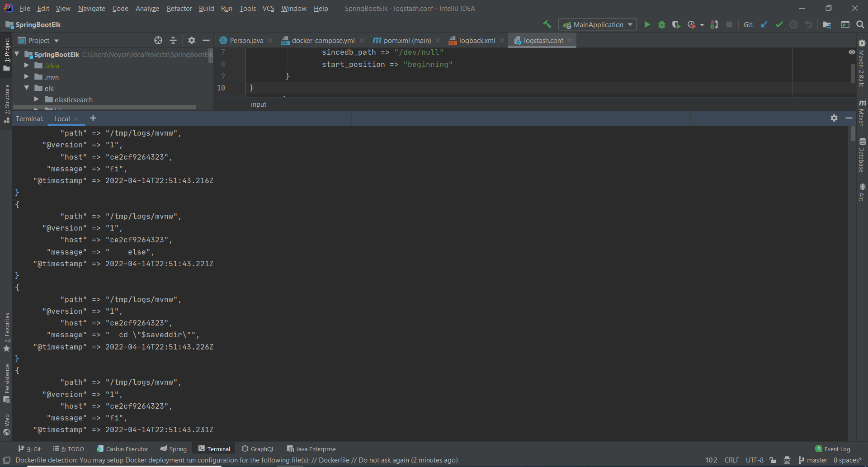Toggle Web tool window side button

(x=7, y=424)
